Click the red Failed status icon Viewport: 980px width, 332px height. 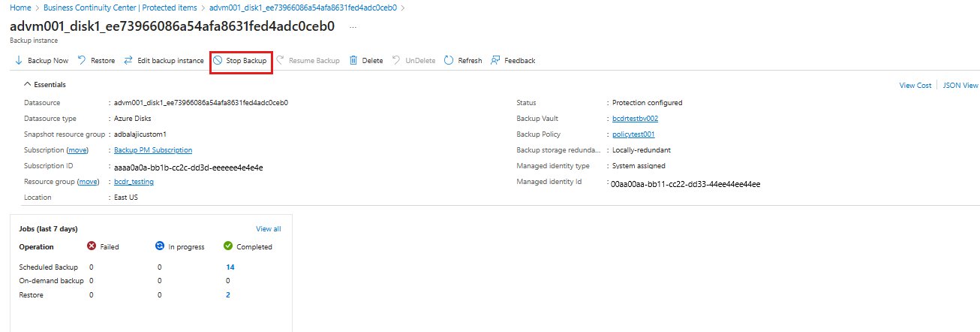click(x=92, y=246)
